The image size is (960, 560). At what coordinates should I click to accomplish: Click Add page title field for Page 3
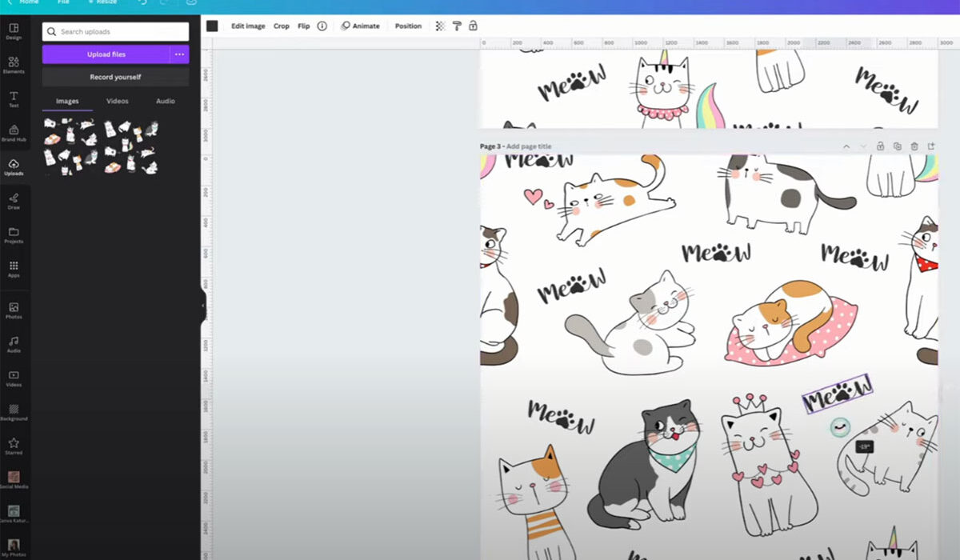(x=529, y=146)
